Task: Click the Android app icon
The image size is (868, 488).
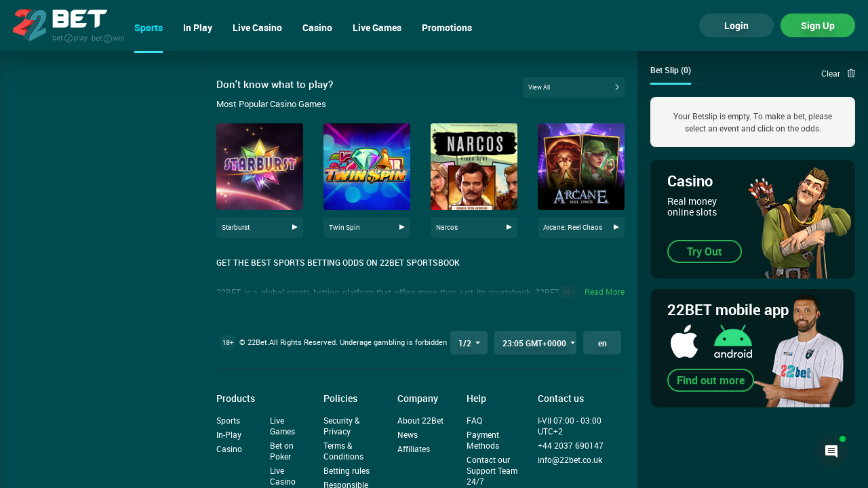Action: click(733, 342)
